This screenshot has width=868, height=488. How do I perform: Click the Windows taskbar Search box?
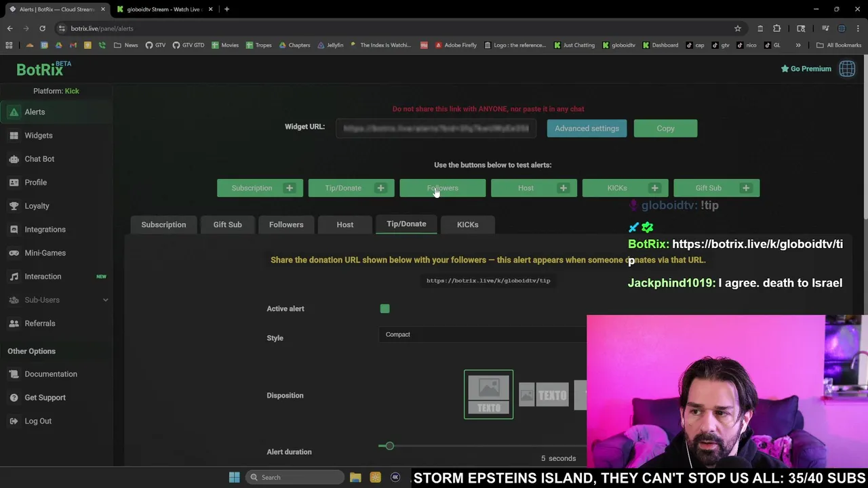pyautogui.click(x=294, y=477)
